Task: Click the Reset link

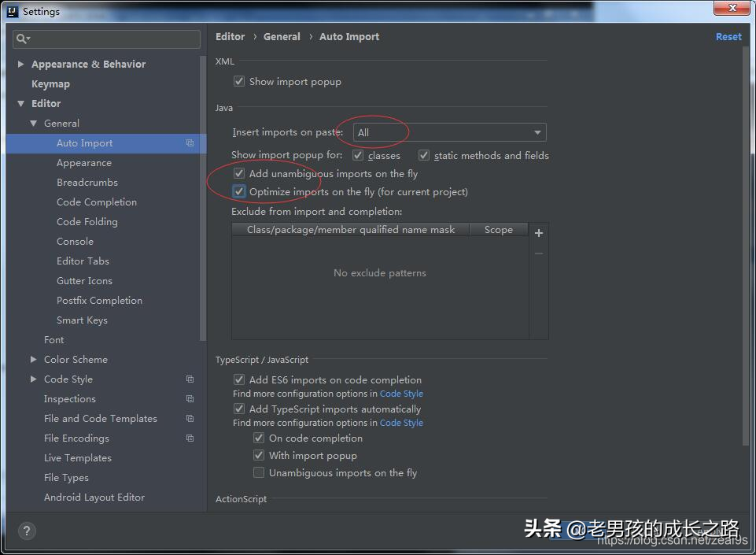Action: [728, 36]
